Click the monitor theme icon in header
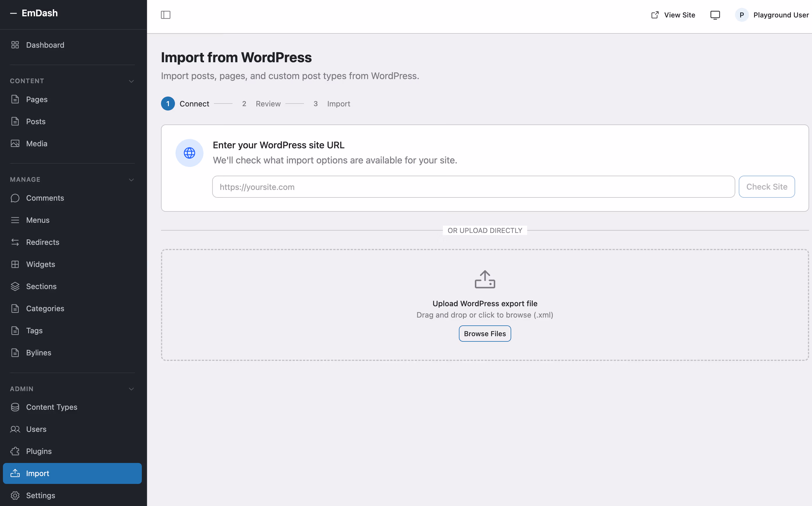The width and height of the screenshot is (812, 506). click(x=715, y=15)
